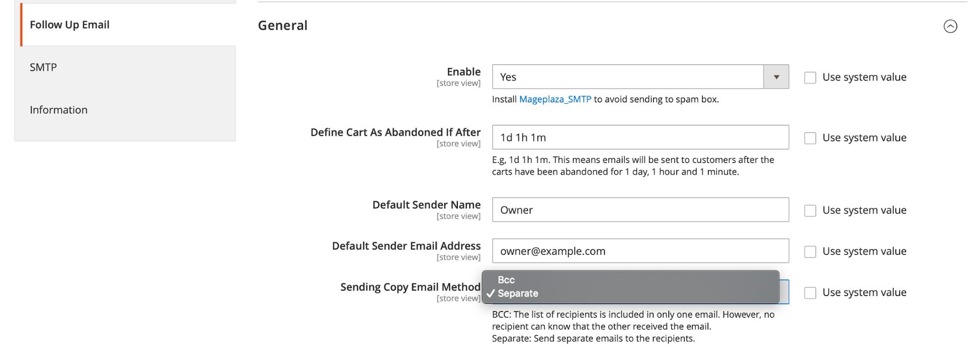Select the Separate option in the dropdown
Viewport: 980px width, 351px height.
[x=518, y=294]
